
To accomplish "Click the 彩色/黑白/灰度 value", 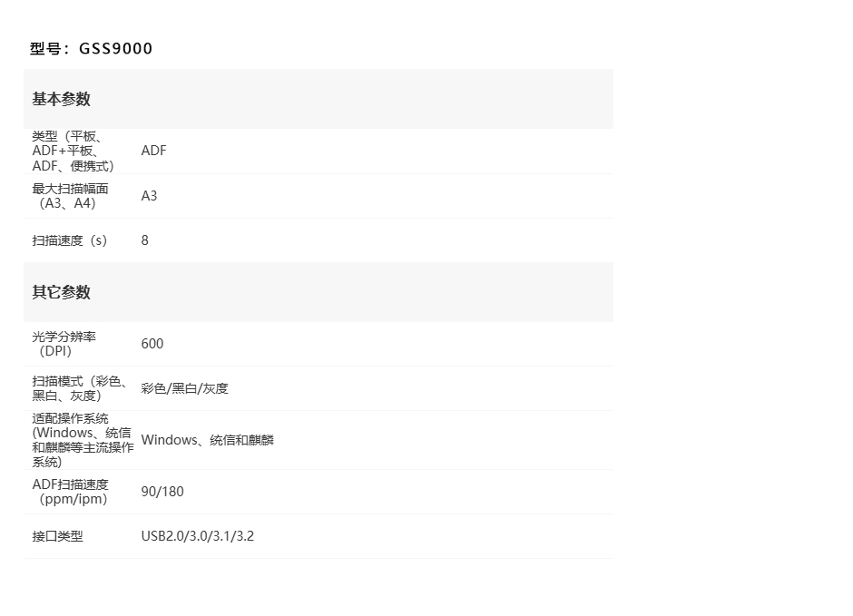I will pos(185,388).
